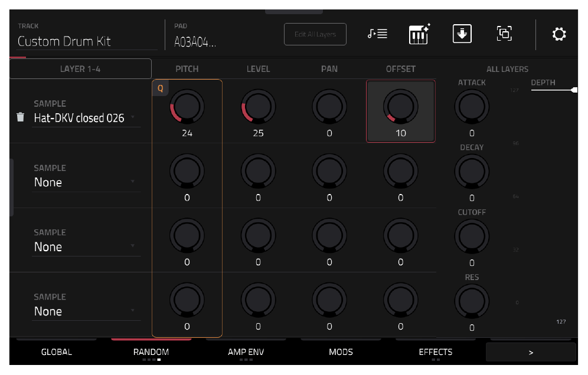This screenshot has width=588, height=375.
Task: Open the third layer's None sample dropdown
Action: click(86, 247)
